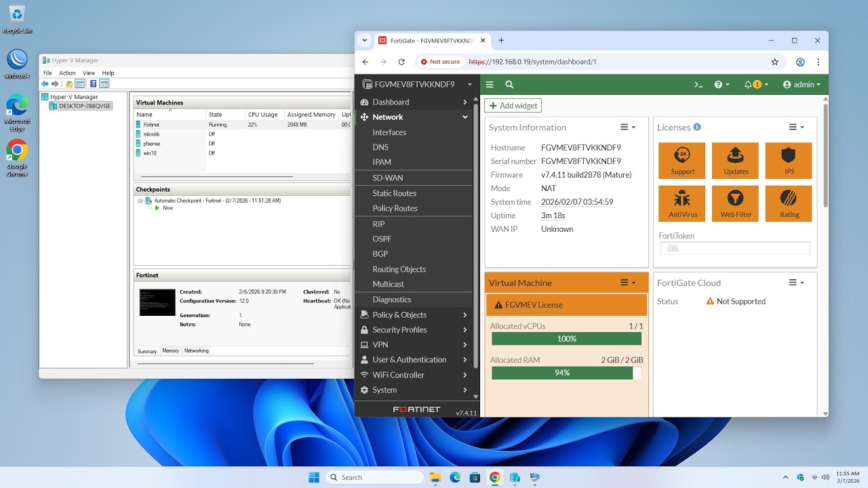This screenshot has width=868, height=488.
Task: Open the FortiGate help question mark menu
Action: point(722,85)
